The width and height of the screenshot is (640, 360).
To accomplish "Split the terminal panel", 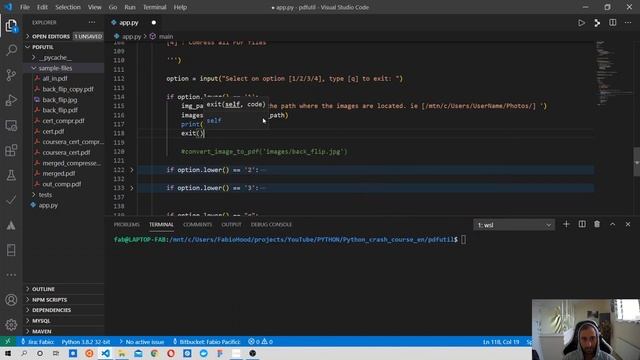I will click(582, 224).
